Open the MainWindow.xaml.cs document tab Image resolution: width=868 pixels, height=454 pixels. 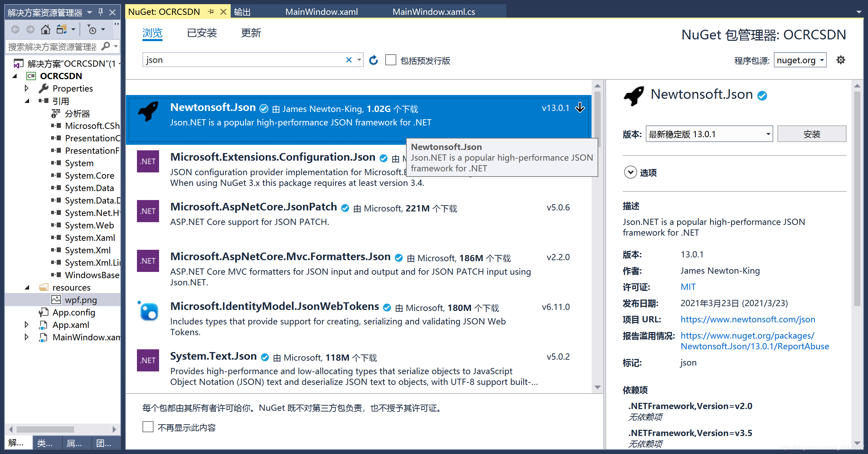click(x=434, y=12)
